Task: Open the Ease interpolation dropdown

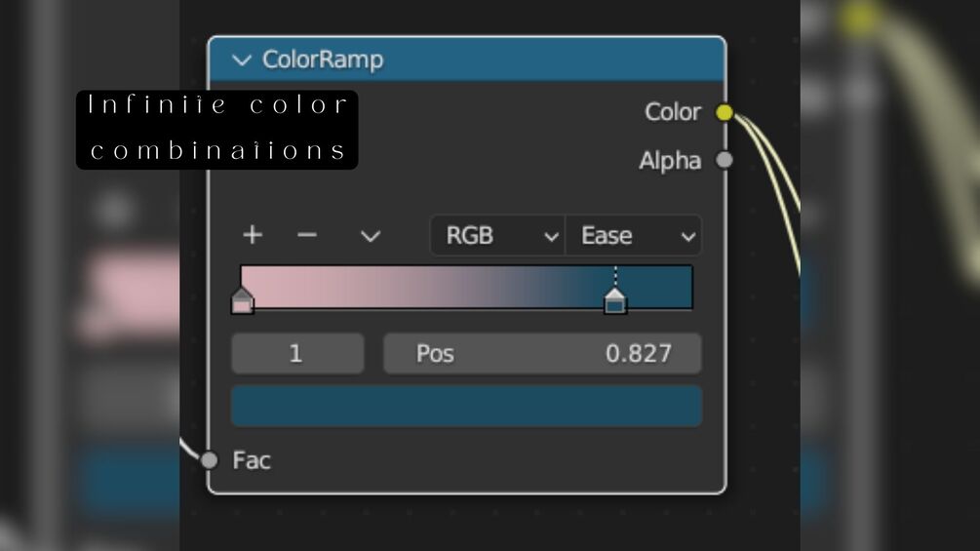Action: (634, 236)
